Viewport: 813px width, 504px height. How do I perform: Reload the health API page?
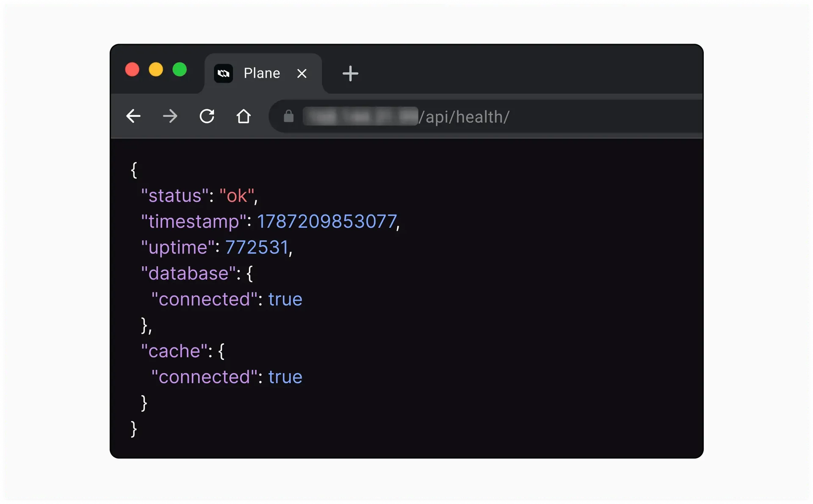[207, 116]
